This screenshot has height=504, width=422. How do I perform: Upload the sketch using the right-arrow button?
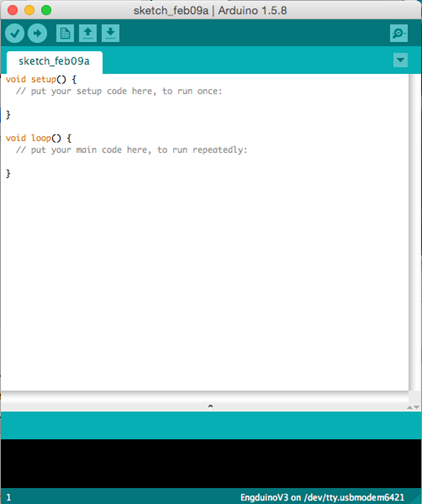[x=37, y=33]
